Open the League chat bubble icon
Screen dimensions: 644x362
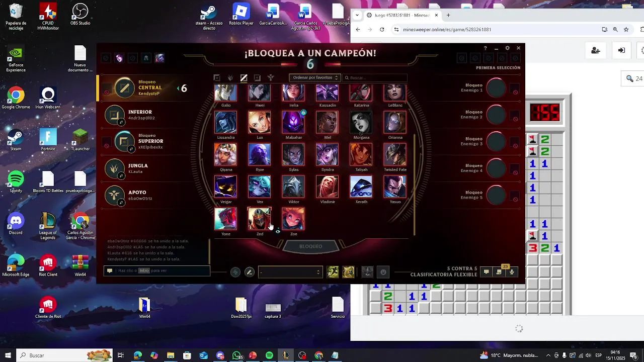(x=486, y=272)
